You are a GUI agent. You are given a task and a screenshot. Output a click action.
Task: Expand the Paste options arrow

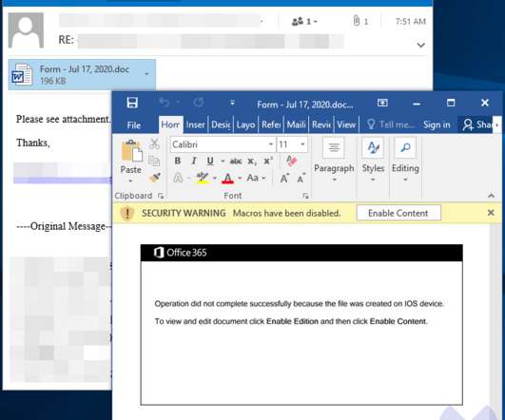coord(130,181)
